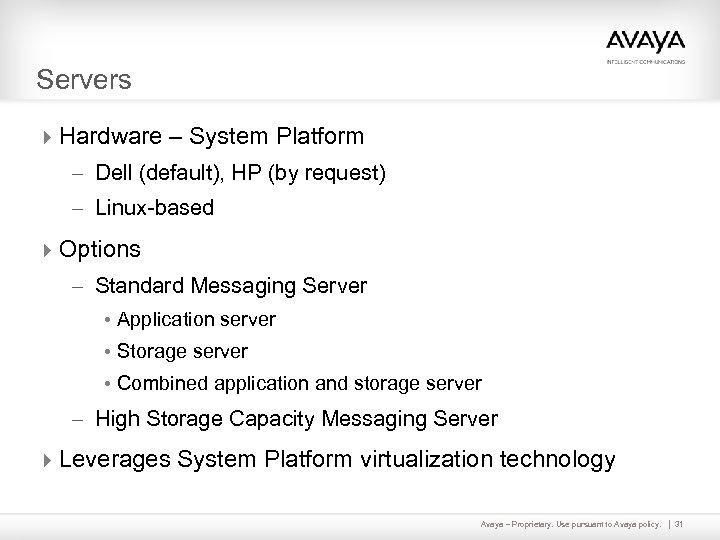Click the 'Linux-based' line
The height and width of the screenshot is (540, 720).
click(x=155, y=208)
